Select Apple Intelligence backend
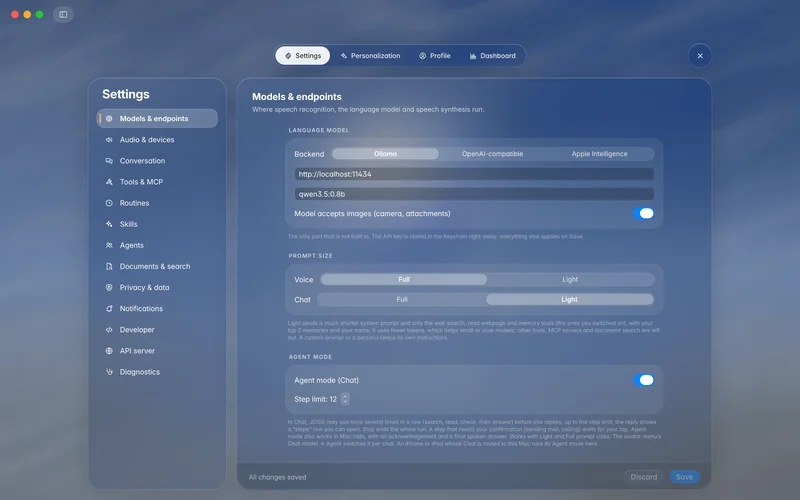 point(599,154)
